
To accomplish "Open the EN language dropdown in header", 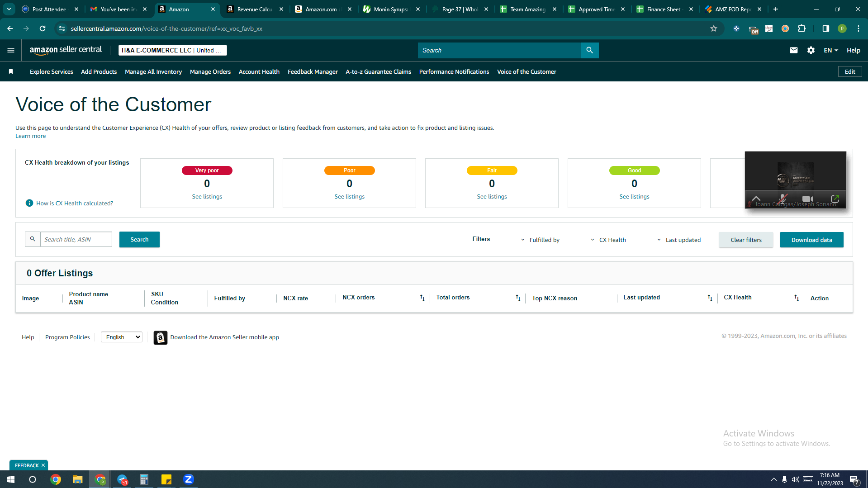I will pyautogui.click(x=830, y=50).
